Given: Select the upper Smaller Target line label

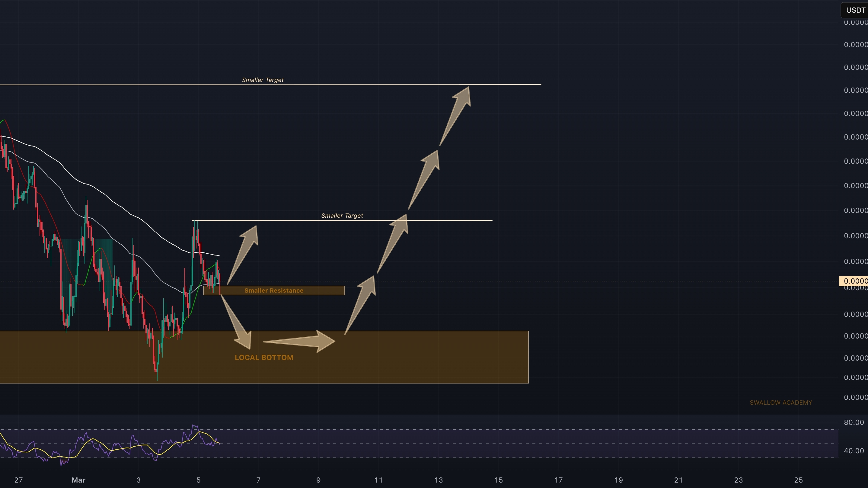Looking at the screenshot, I should coord(263,80).
